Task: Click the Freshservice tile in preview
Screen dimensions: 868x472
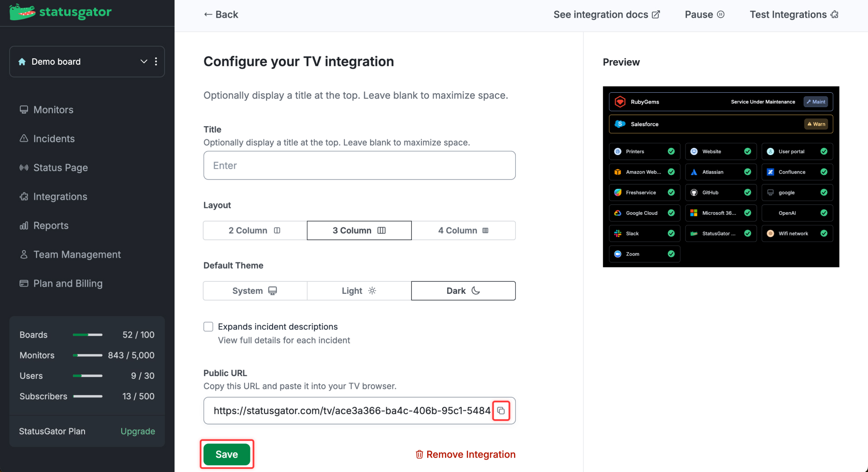Action: coord(645,193)
